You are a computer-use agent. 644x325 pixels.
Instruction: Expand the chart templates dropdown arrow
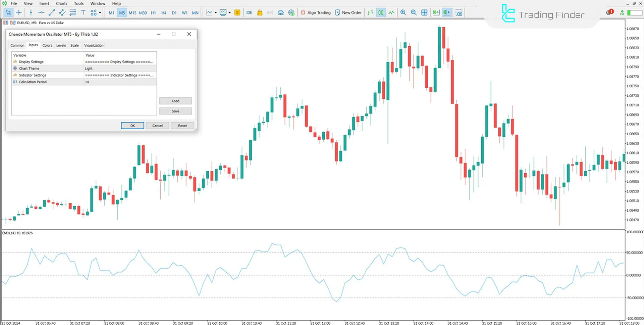click(229, 13)
